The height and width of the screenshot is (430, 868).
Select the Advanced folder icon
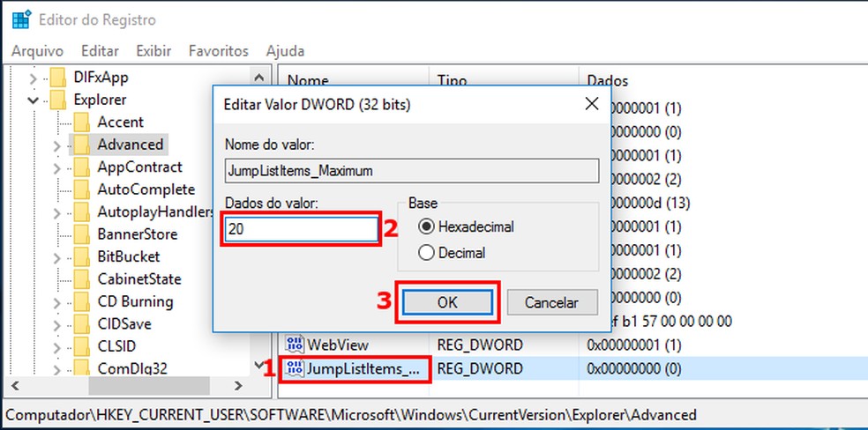(81, 145)
